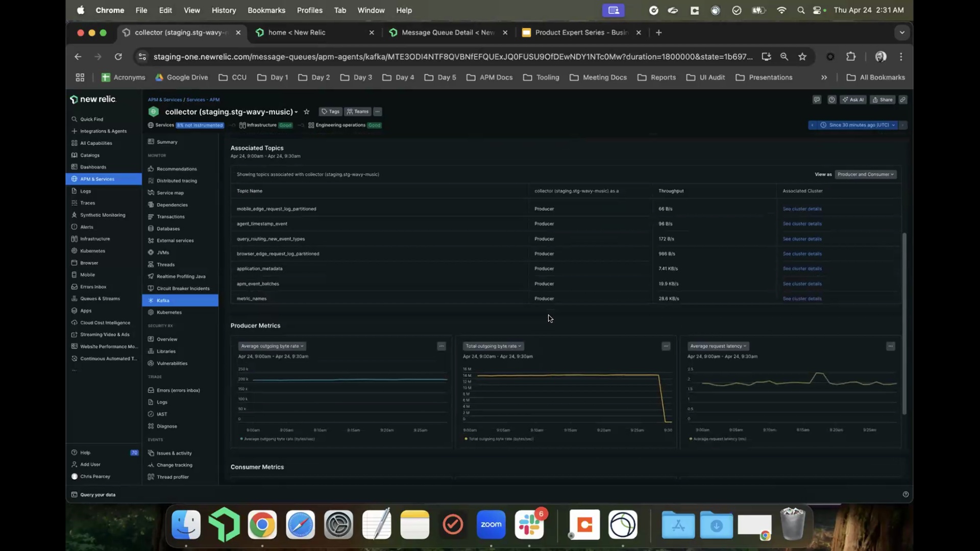This screenshot has width=980, height=551.
Task: See cluster details for metric_names topic
Action: point(802,299)
